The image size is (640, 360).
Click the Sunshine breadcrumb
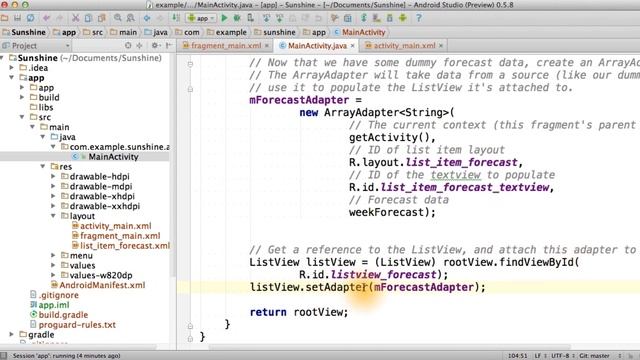click(24, 32)
